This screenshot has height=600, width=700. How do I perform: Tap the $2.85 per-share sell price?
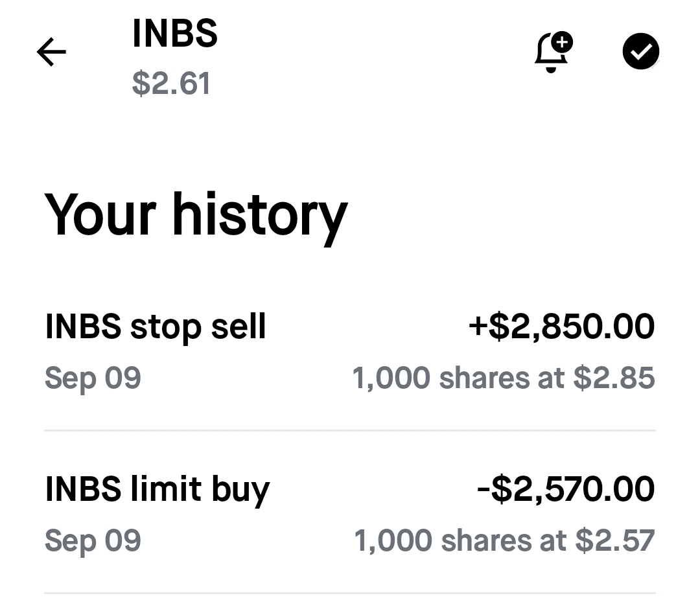pyautogui.click(x=614, y=378)
